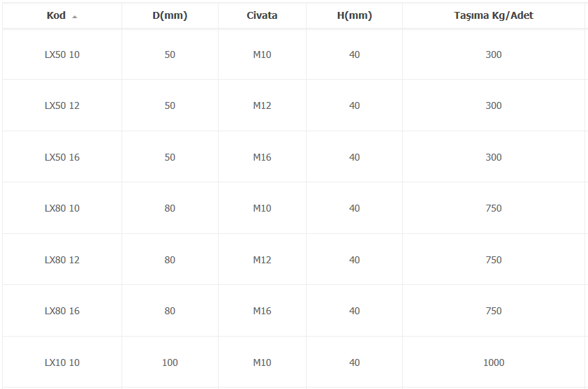
Task: Click M12 in the LX50 12 row
Action: 262,105
